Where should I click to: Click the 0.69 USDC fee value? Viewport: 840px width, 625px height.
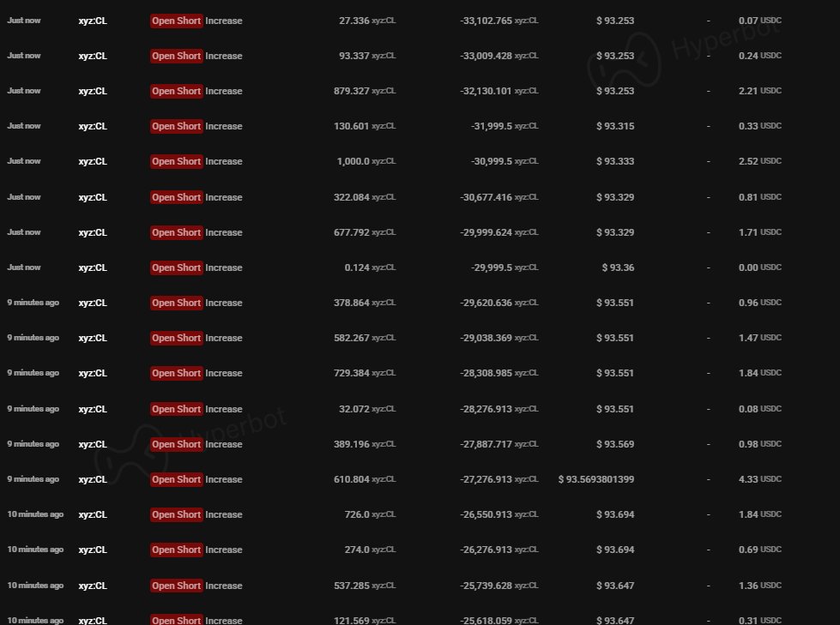759,550
